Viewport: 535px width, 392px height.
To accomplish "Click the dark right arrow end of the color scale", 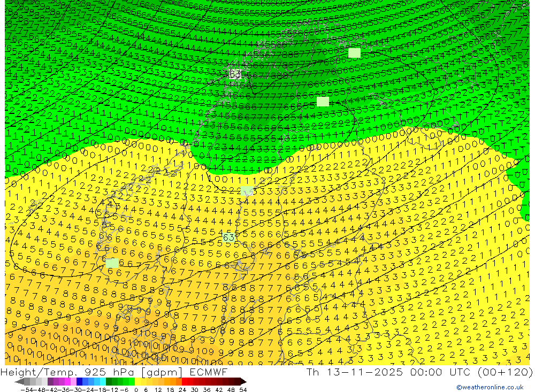I will [243, 381].
